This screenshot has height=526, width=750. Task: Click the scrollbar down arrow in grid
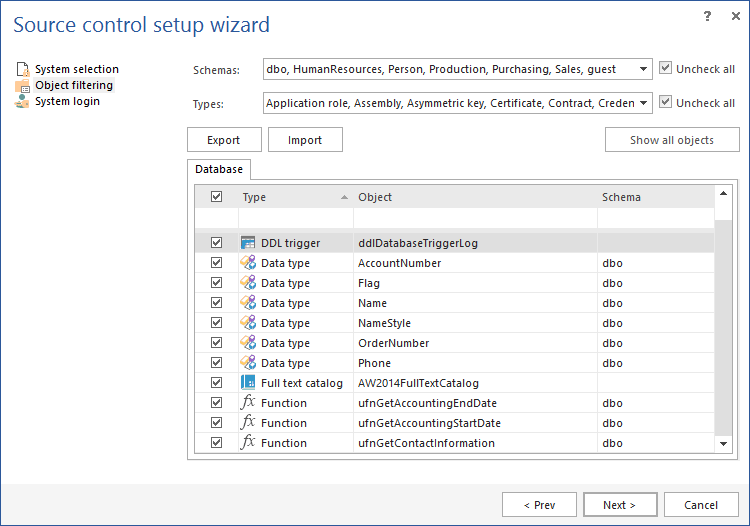click(x=724, y=443)
